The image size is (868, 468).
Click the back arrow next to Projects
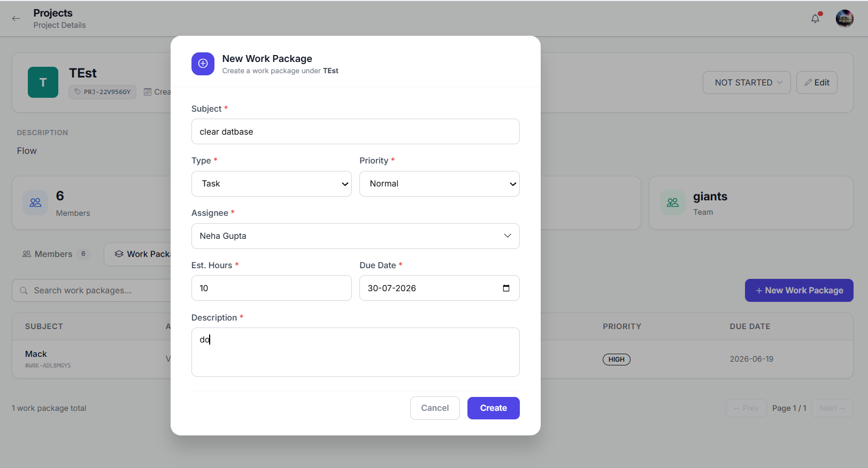[16, 18]
